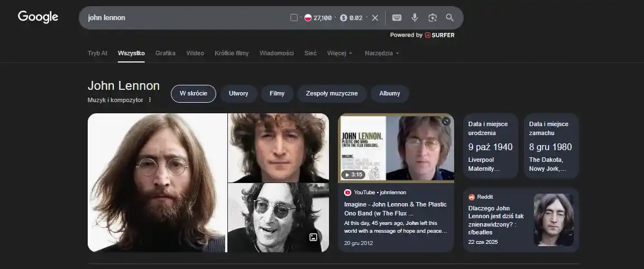Screen dimensions: 644x269
Task: Click the 3:15 play duration badge
Action: coord(353,175)
